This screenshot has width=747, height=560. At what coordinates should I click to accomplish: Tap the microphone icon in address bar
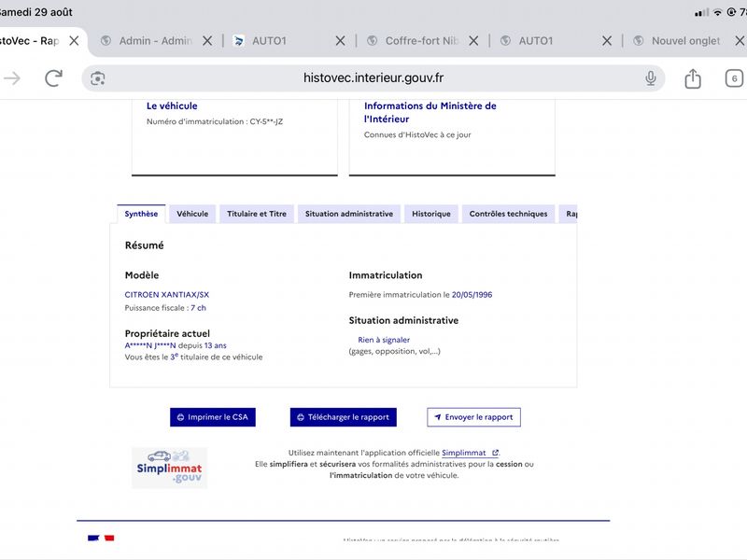[650, 78]
